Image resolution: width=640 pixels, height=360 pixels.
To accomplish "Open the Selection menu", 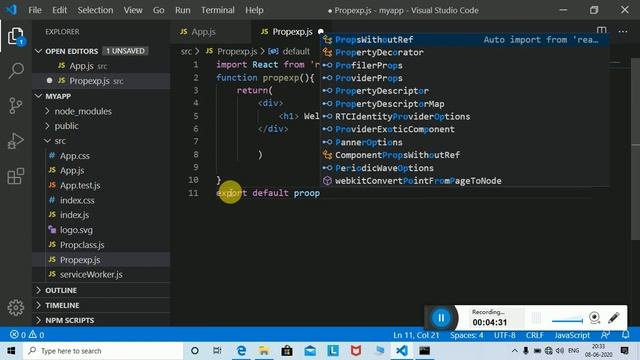I will tap(95, 10).
